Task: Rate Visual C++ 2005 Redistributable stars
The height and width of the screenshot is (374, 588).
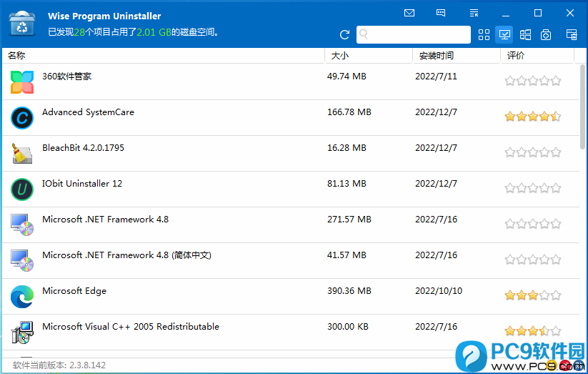Action: click(x=533, y=331)
